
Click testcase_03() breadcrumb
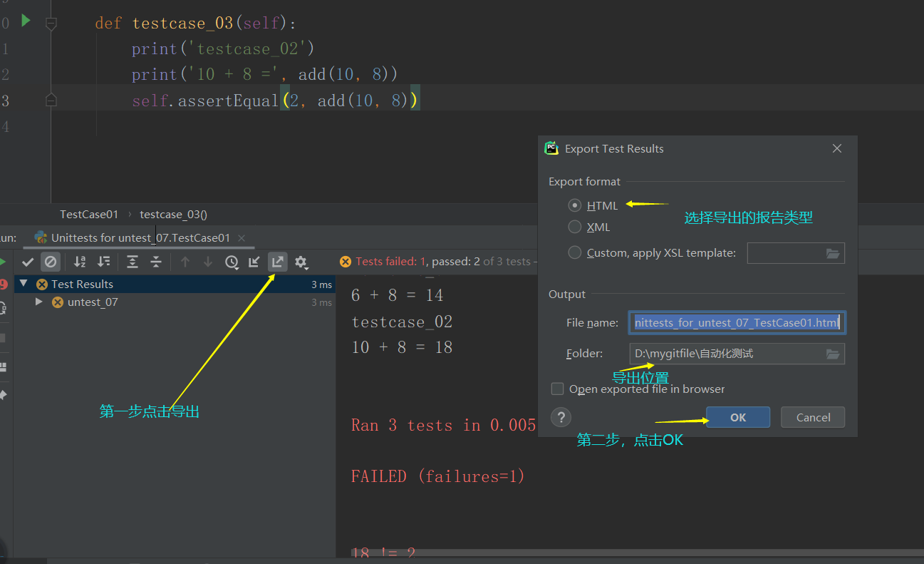(173, 214)
